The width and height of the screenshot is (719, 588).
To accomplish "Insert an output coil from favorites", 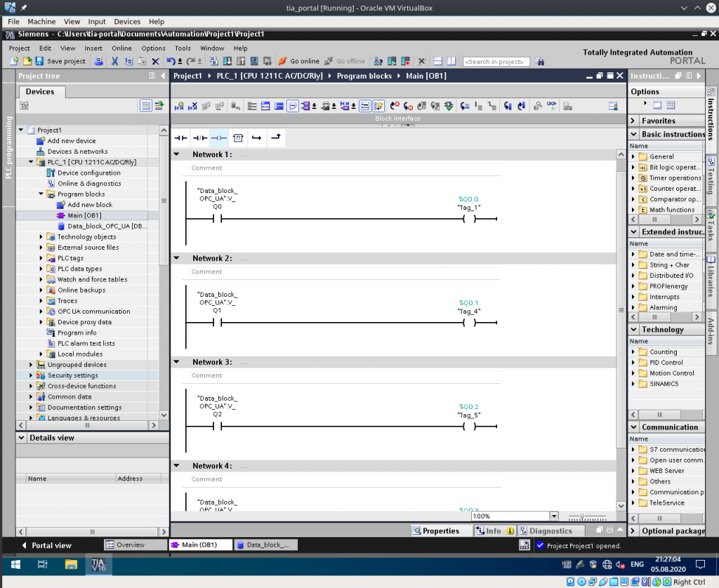I will pyautogui.click(x=219, y=138).
